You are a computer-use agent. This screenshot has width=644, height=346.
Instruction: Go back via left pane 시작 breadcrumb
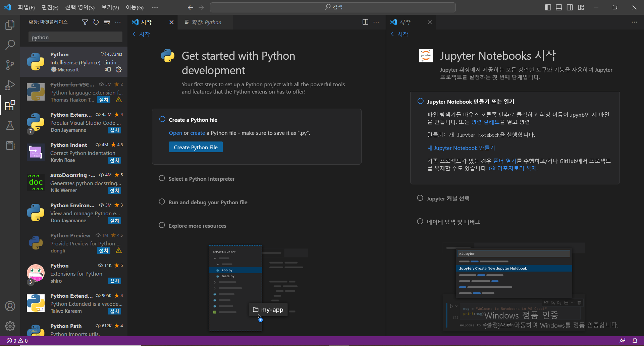click(141, 34)
